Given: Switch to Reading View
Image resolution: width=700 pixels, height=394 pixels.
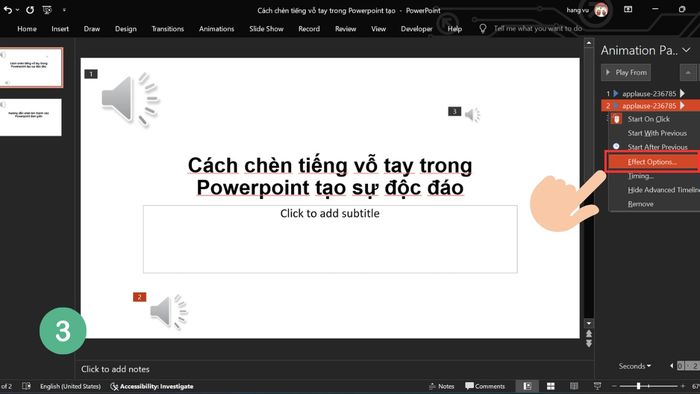Looking at the screenshot, I should click(x=574, y=386).
